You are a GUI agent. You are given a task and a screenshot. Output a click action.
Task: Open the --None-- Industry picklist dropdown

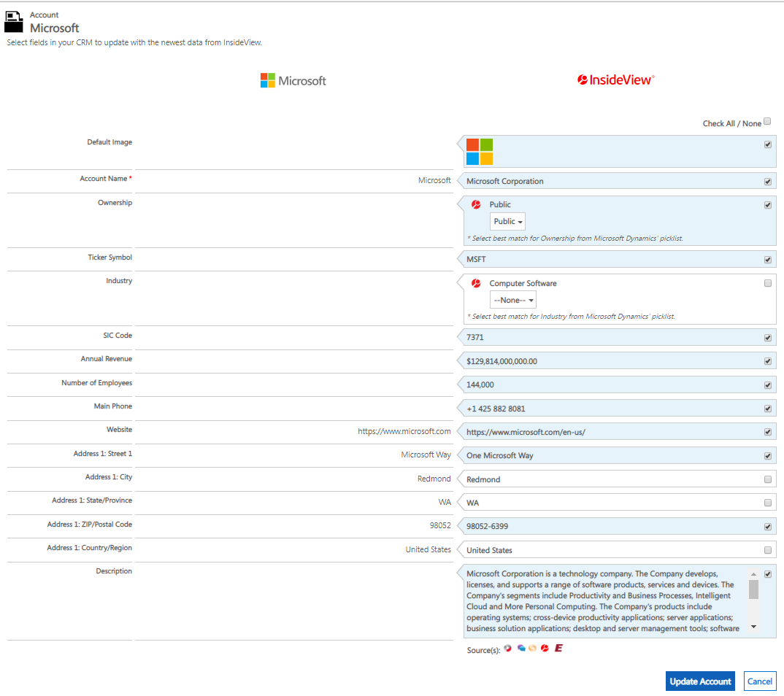point(512,299)
